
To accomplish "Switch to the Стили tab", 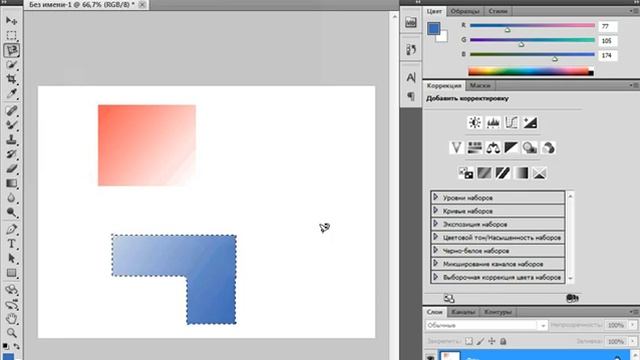I will click(x=498, y=11).
